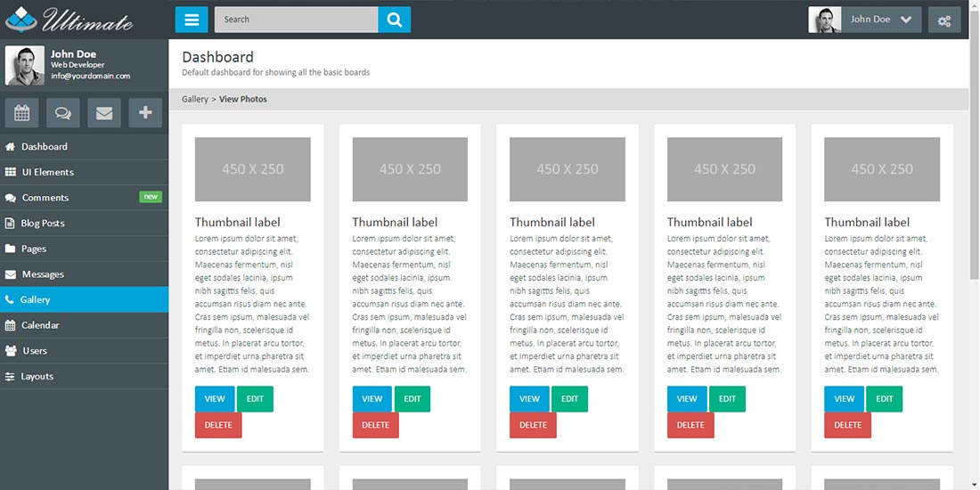Viewport: 980px width, 490px height.
Task: Click DELETE on the second card
Action: [x=376, y=425]
